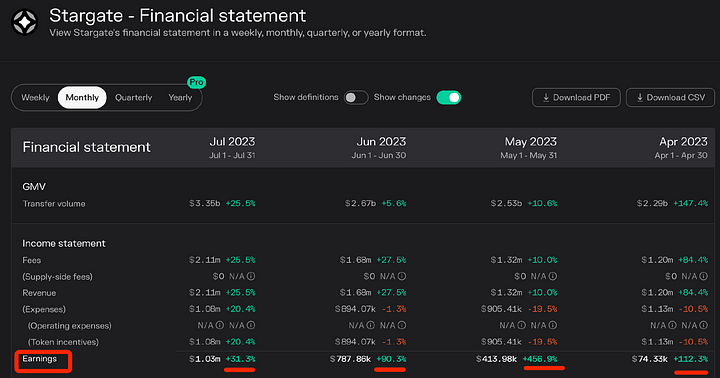Screen dimensions: 720x378
Task: Click first info icon in Jul 2023 operating expenses
Action: (219, 325)
